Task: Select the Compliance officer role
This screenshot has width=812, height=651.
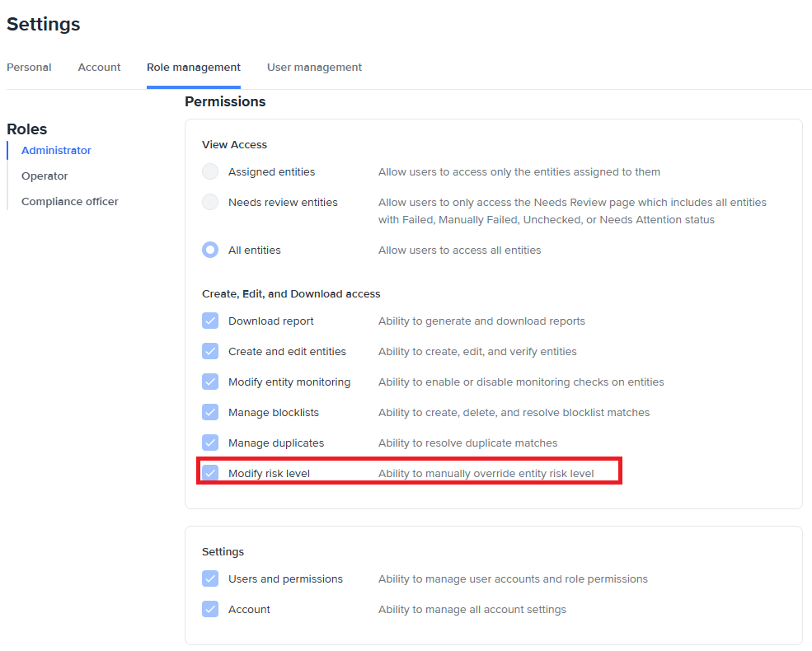Action: pos(70,201)
